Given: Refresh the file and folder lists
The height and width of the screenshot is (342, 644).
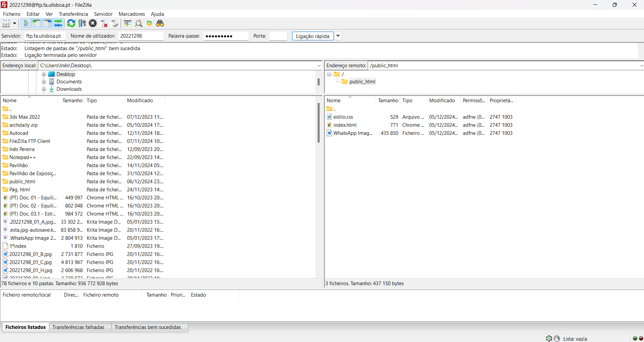Looking at the screenshot, I should click(71, 23).
